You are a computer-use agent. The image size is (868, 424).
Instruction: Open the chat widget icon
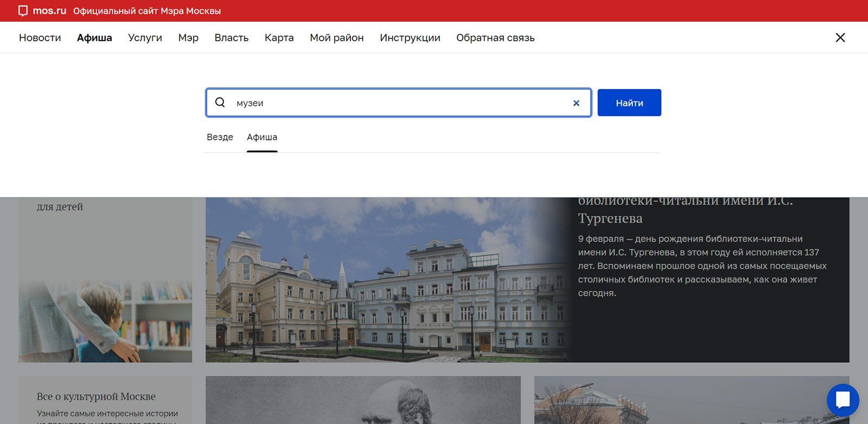pyautogui.click(x=843, y=400)
